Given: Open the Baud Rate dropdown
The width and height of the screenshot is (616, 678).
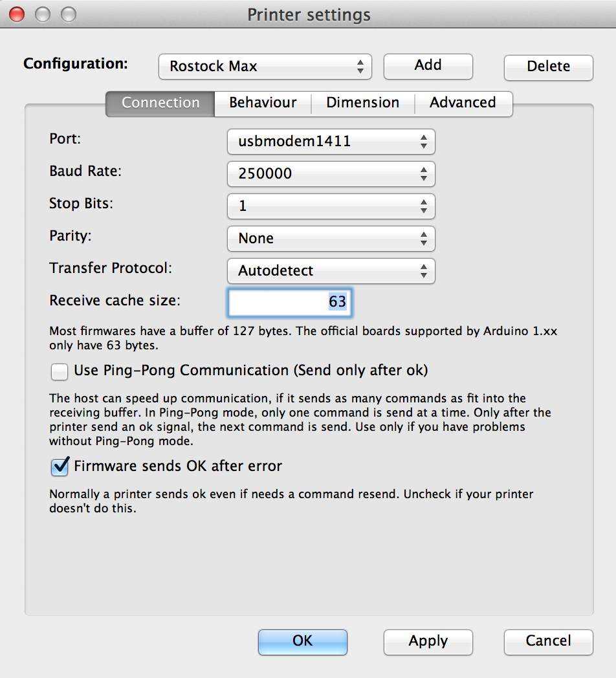Looking at the screenshot, I should point(331,174).
